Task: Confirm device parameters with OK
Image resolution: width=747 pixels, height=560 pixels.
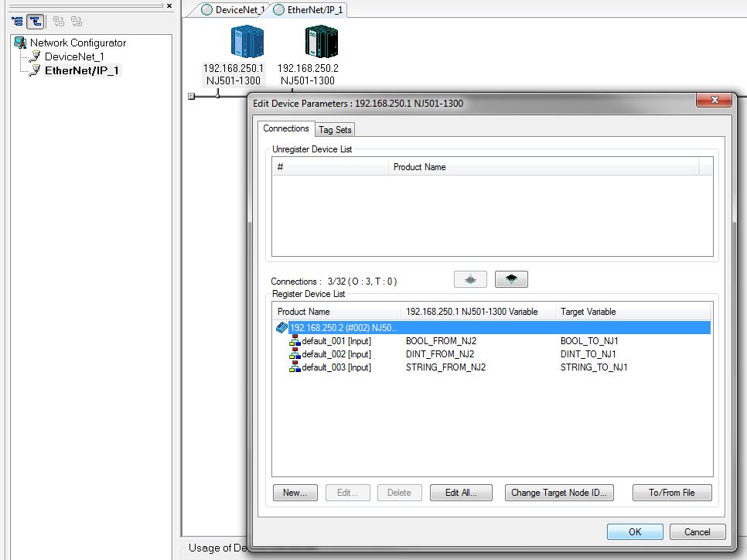Action: [x=634, y=531]
